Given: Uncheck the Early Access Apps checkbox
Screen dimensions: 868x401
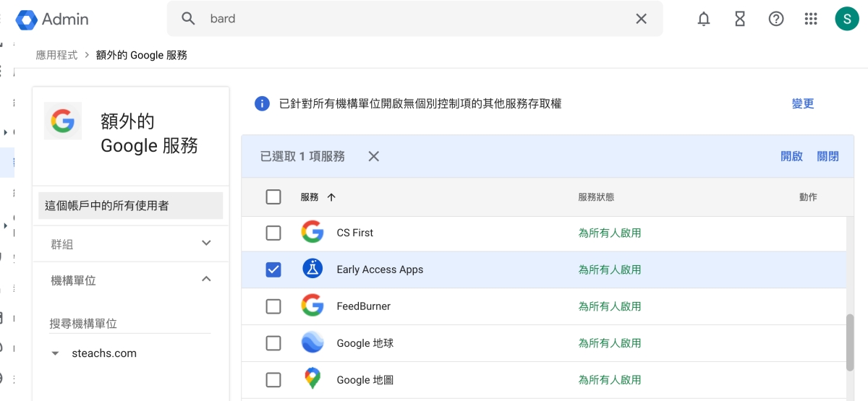Looking at the screenshot, I should tap(273, 270).
